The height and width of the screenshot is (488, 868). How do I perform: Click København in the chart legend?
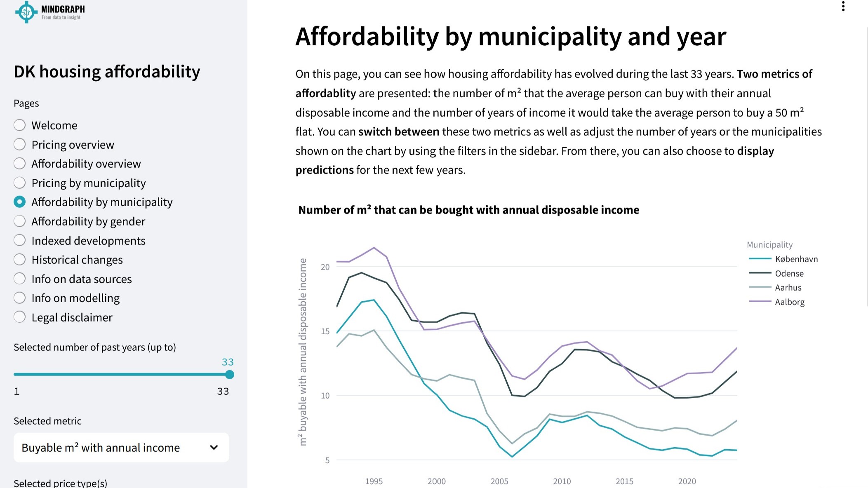click(x=797, y=259)
